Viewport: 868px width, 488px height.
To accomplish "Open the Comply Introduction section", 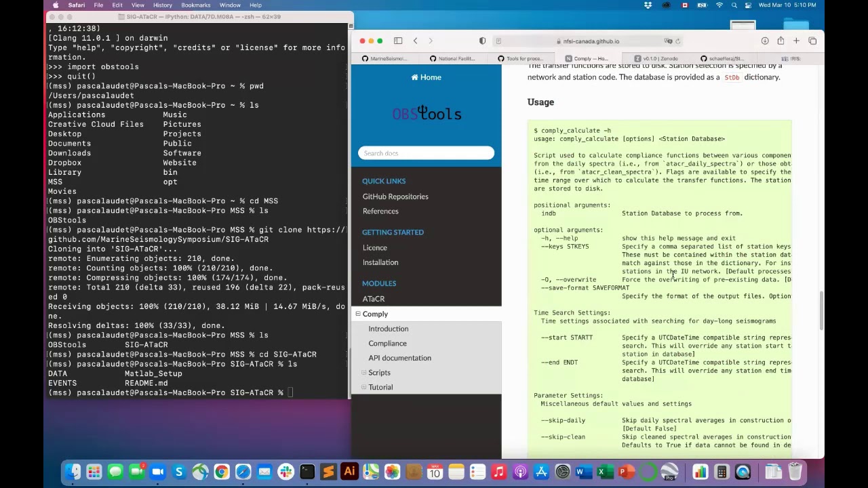I will pos(388,329).
